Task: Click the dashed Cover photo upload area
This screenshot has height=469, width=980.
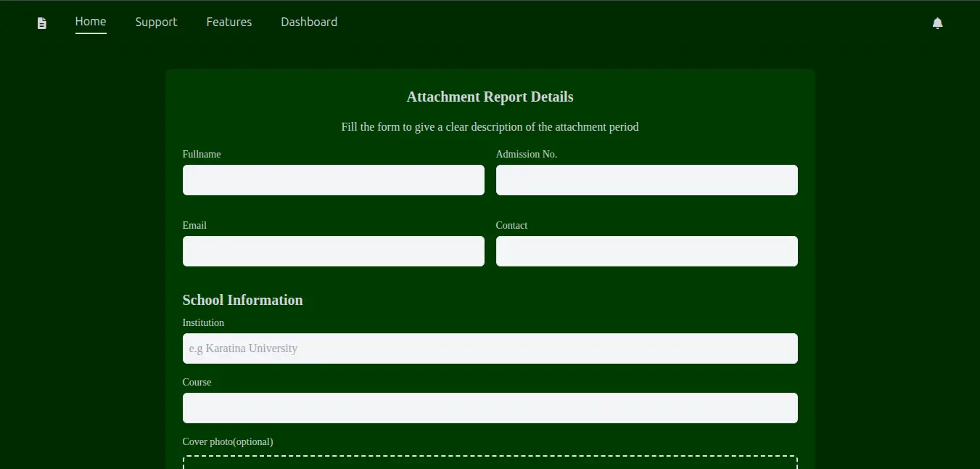Action: [x=490, y=462]
